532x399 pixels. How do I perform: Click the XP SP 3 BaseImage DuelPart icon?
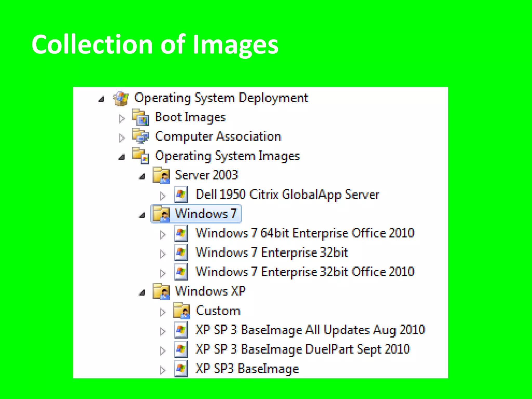tap(181, 349)
